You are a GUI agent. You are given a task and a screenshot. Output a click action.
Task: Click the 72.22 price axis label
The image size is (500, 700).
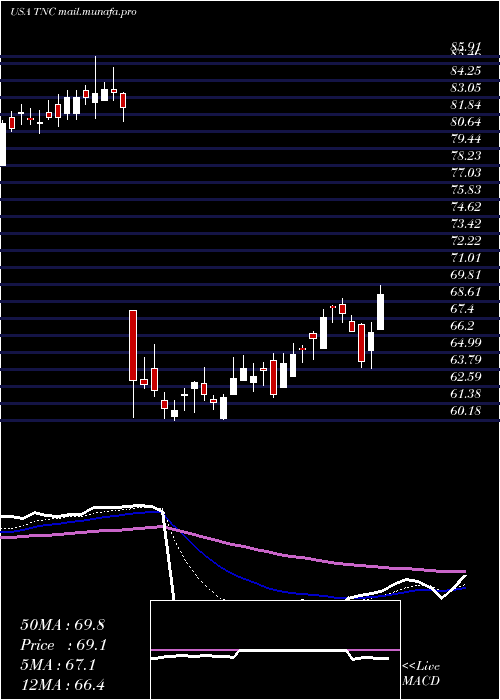(x=466, y=241)
